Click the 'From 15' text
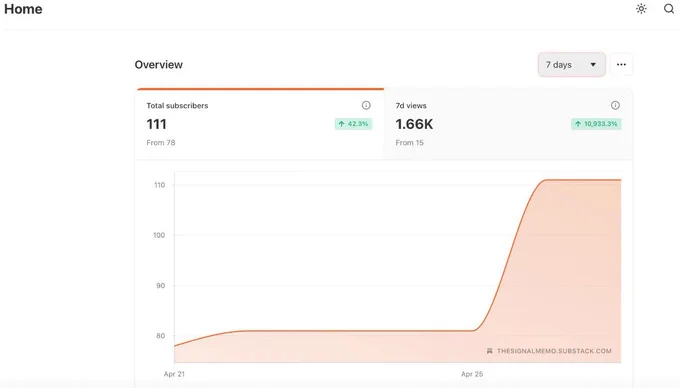This screenshot has height=388, width=680. pyautogui.click(x=409, y=143)
